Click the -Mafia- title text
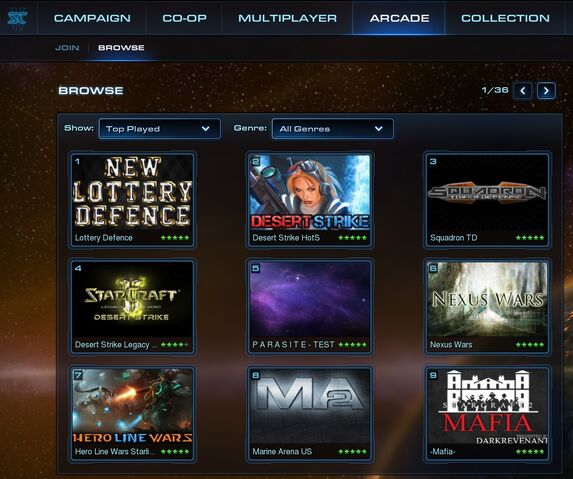The width and height of the screenshot is (573, 479). [443, 452]
